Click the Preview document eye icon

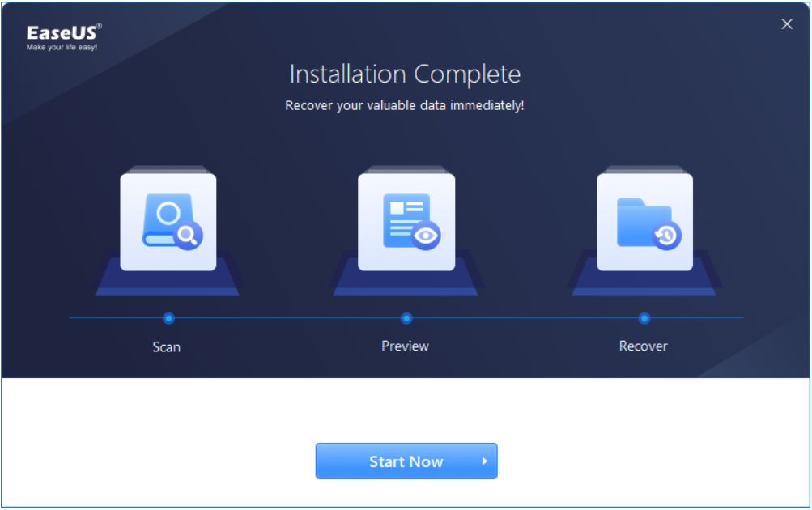406,222
